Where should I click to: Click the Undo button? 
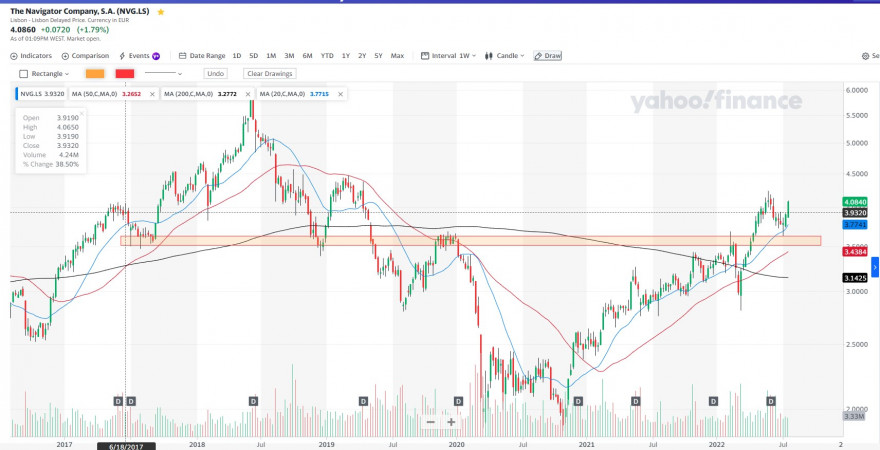click(216, 74)
